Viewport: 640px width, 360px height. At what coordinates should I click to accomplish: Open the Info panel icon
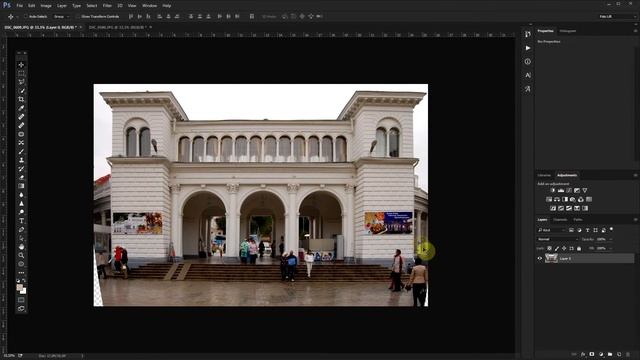528,62
